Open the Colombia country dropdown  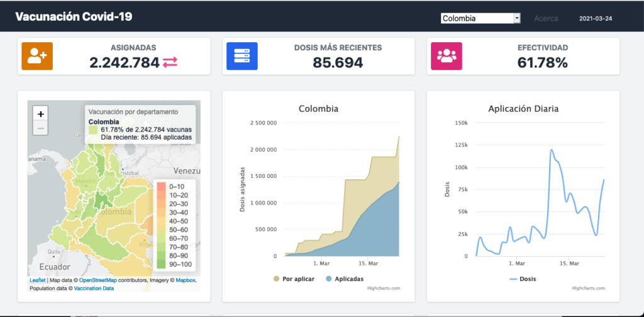(x=480, y=18)
